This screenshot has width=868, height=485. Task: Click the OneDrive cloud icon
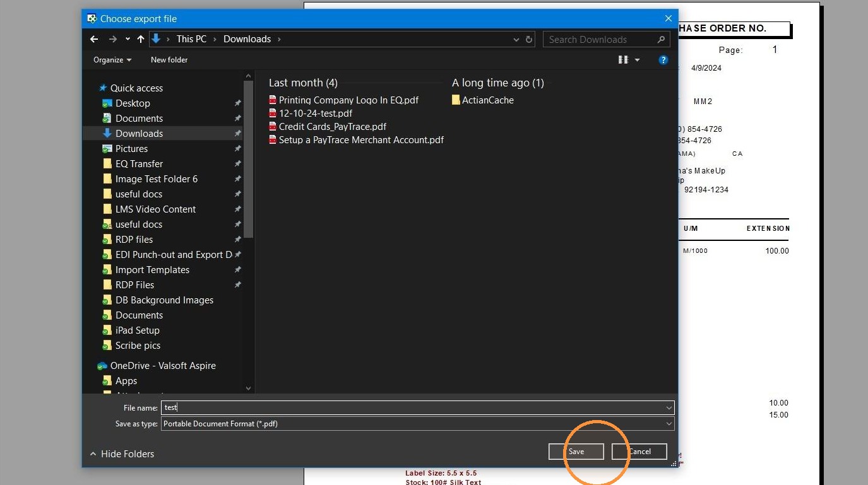[x=102, y=366]
